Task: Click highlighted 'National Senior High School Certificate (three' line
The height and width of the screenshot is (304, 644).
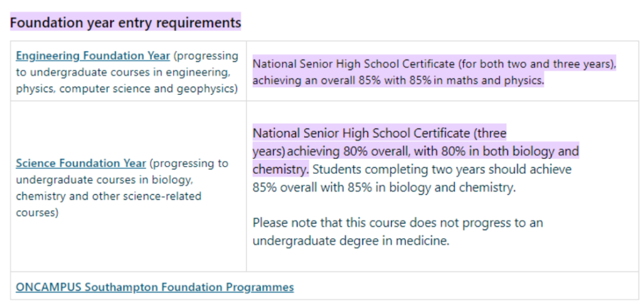Action: pyautogui.click(x=379, y=133)
